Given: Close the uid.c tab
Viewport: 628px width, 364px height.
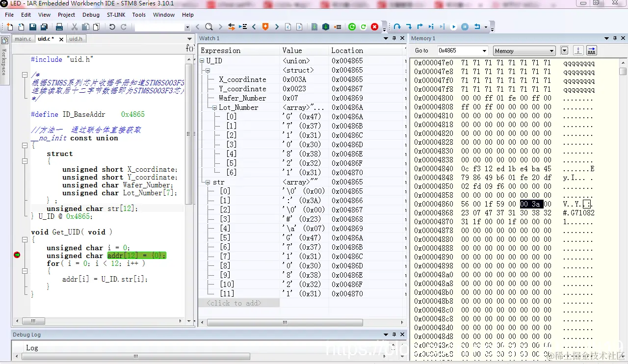Looking at the screenshot, I should (x=61, y=39).
